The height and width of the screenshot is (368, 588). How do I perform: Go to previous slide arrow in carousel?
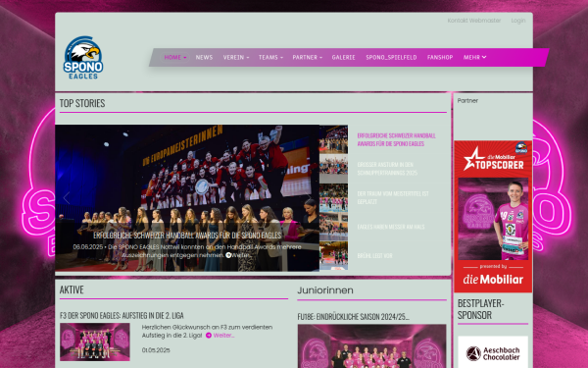coord(67,198)
